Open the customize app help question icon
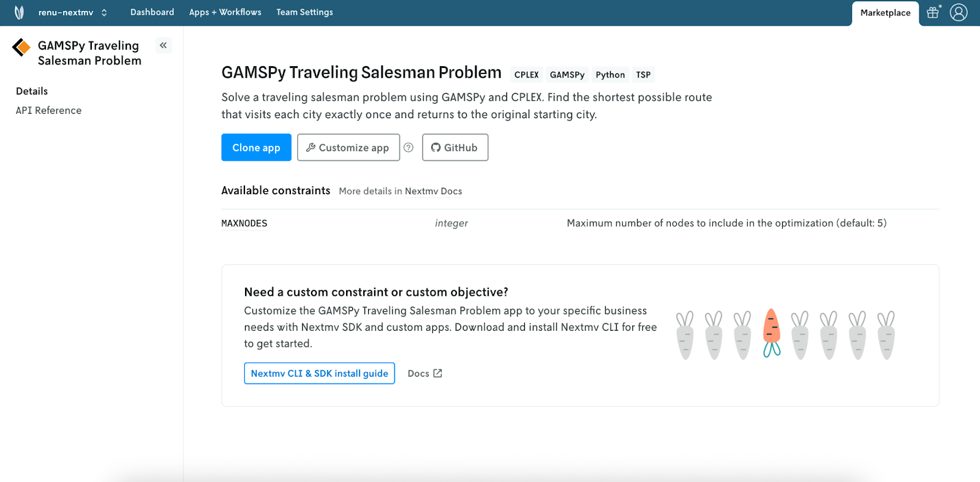 point(409,148)
